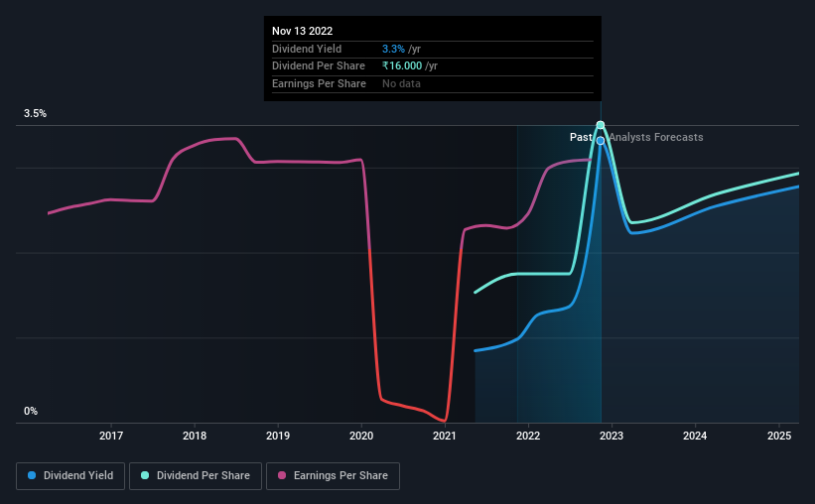Image resolution: width=815 pixels, height=504 pixels.
Task: Select the 2020 x-axis label
Action: click(x=361, y=436)
